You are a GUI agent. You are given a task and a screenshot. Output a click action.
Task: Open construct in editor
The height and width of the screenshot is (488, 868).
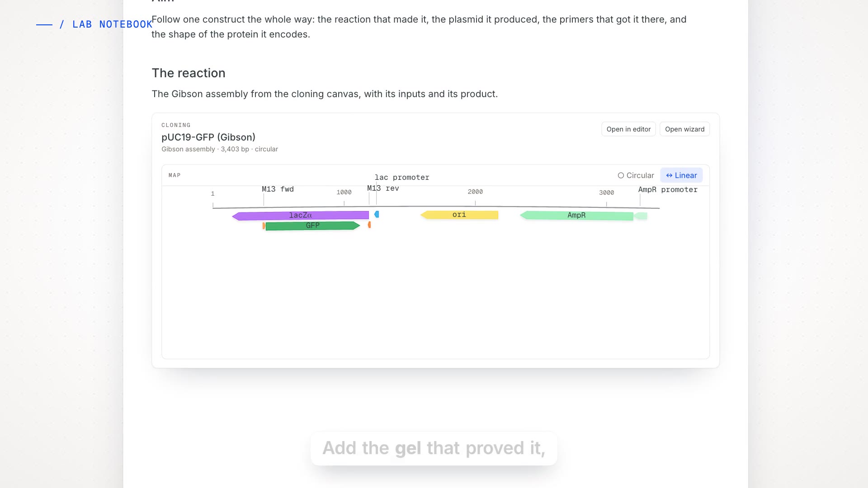point(628,129)
